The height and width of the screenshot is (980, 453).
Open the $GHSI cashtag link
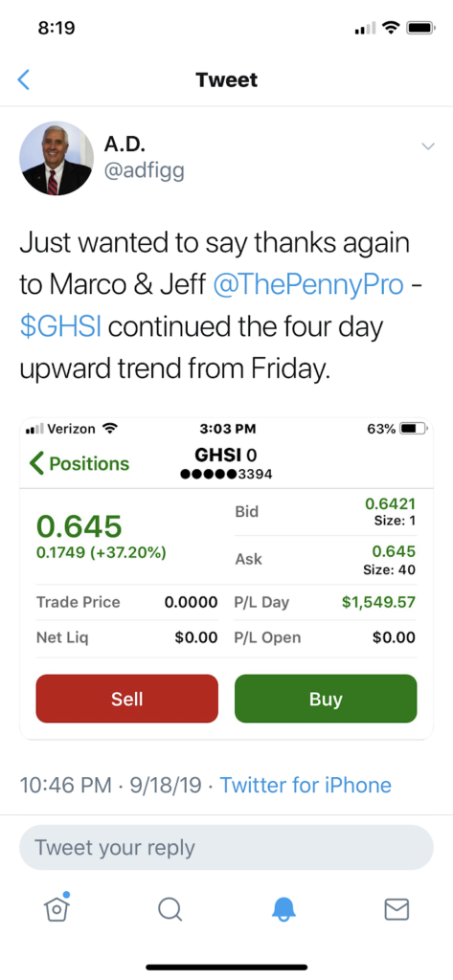[60, 328]
